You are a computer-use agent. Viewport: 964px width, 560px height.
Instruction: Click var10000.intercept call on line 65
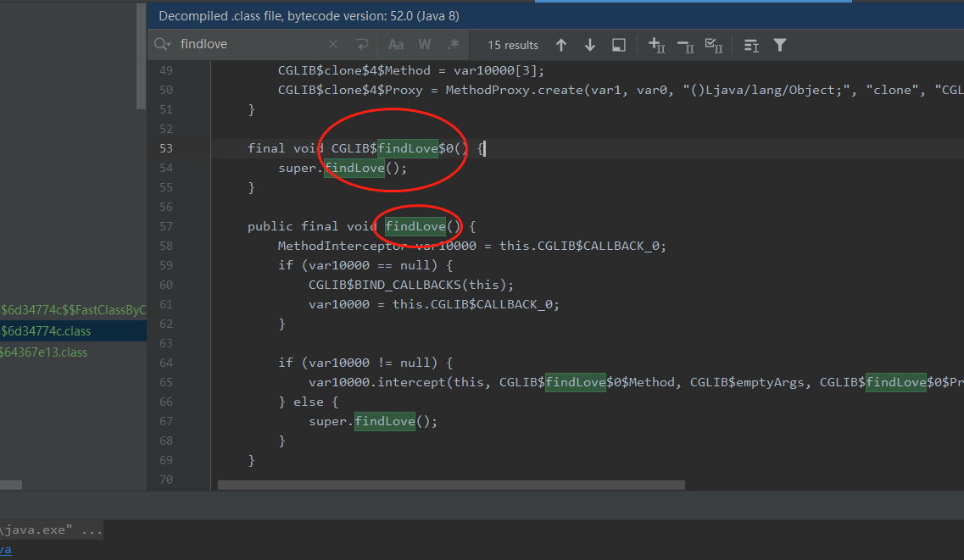coord(377,382)
